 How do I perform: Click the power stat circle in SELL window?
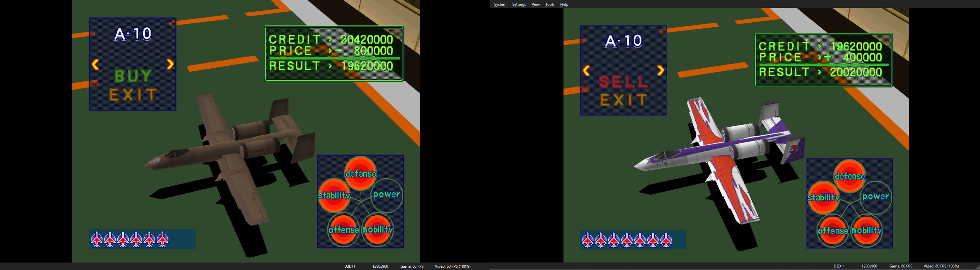(x=876, y=197)
